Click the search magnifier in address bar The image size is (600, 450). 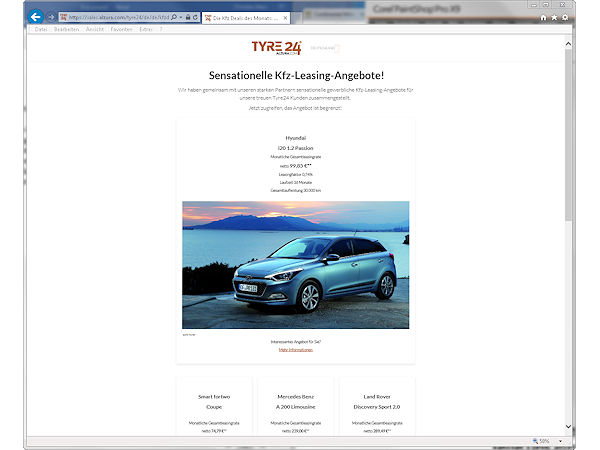click(174, 17)
